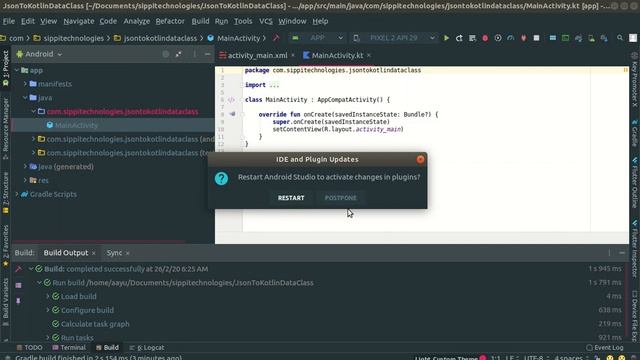Viewport: 640px width, 360px height.
Task: Click the Build panel's square sidebar icon
Action: [18, 285]
